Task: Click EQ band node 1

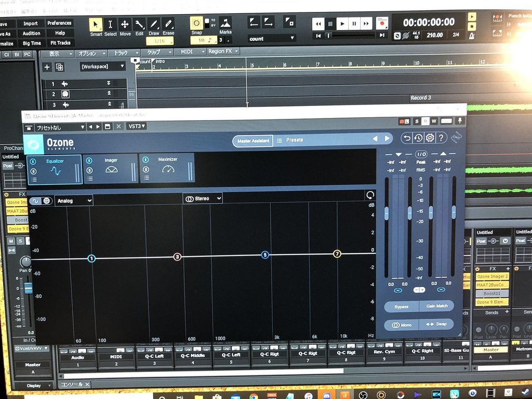Action: coord(91,258)
